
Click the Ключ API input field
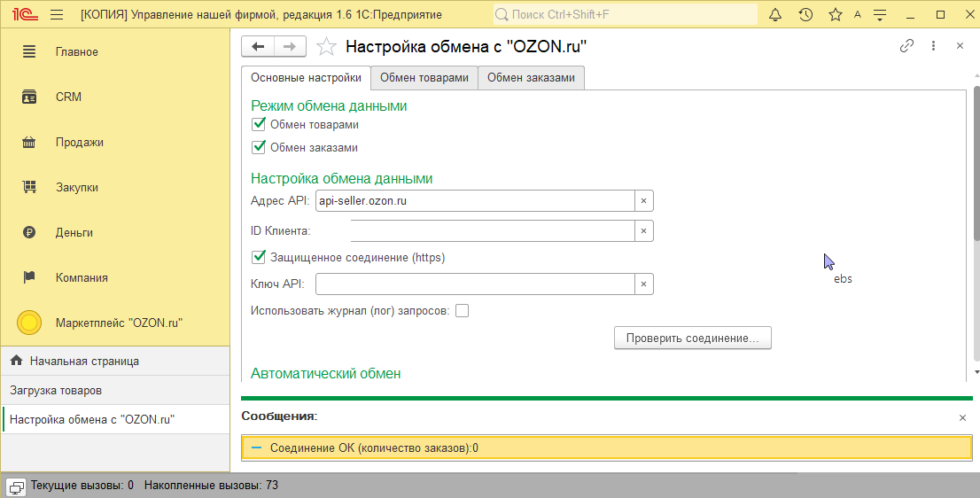tap(475, 284)
